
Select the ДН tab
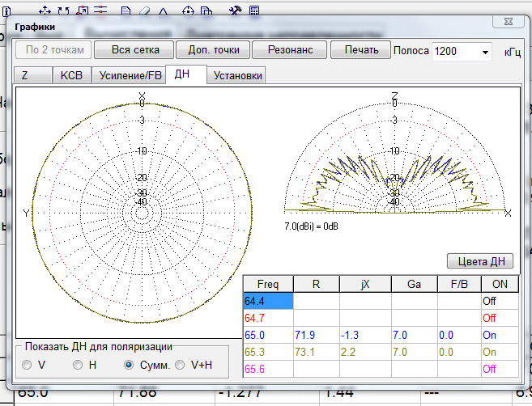pos(185,74)
